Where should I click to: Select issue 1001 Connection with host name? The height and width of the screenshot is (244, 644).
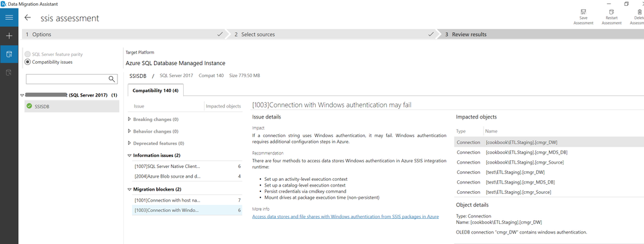(x=188, y=200)
